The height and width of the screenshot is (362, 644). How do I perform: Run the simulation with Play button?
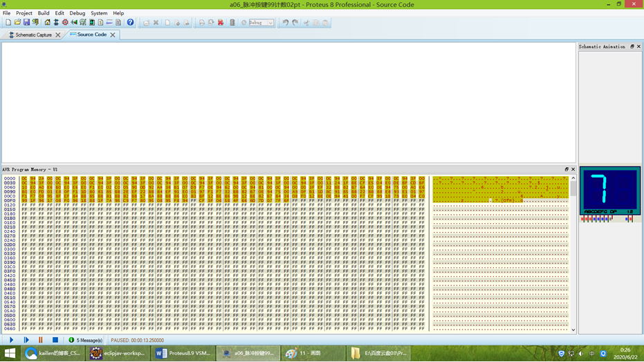pyautogui.click(x=11, y=340)
